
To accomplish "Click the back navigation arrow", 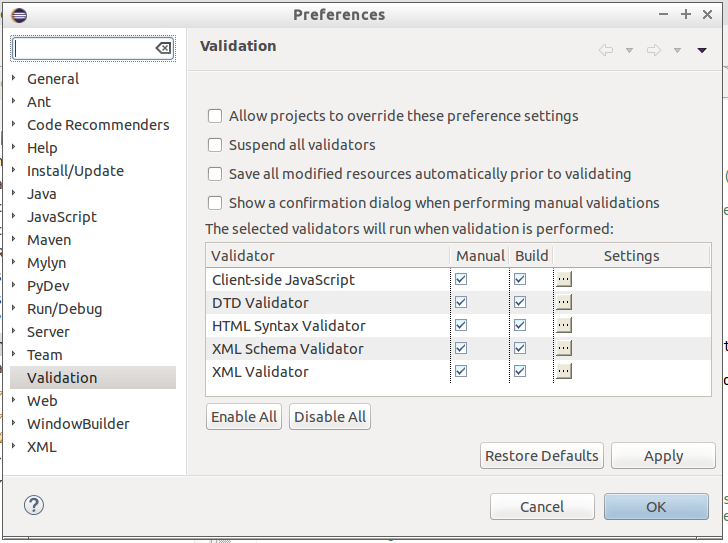I will [605, 50].
